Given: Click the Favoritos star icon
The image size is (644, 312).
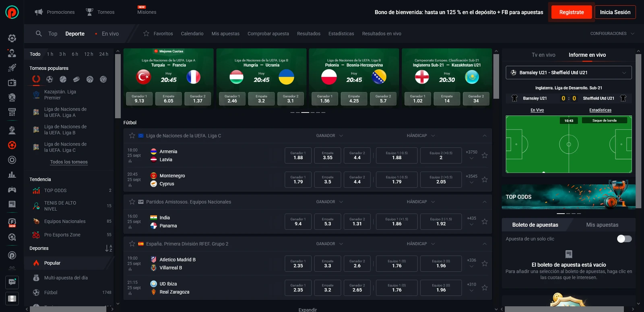Looking at the screenshot, I should pyautogui.click(x=146, y=33).
